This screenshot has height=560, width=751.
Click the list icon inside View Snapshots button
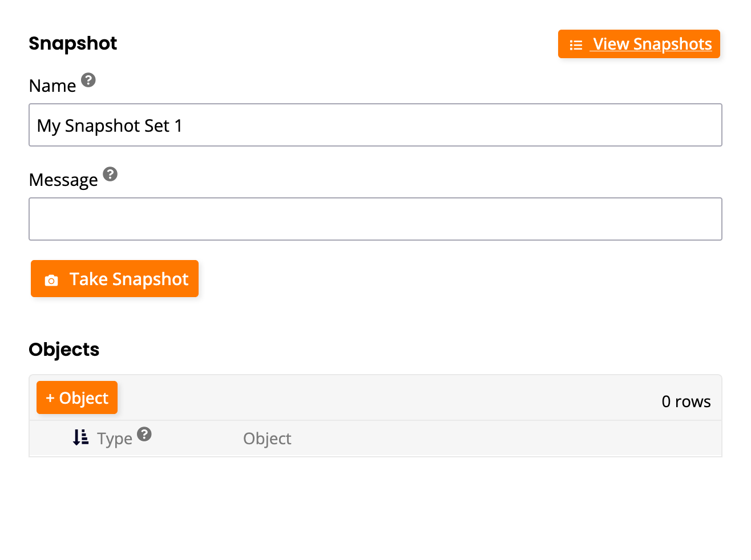coord(575,44)
